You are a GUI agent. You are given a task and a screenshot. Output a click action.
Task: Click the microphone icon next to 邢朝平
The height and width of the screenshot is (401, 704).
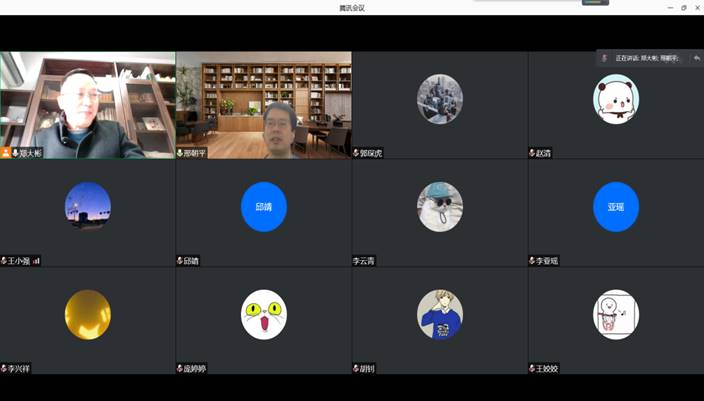click(181, 153)
